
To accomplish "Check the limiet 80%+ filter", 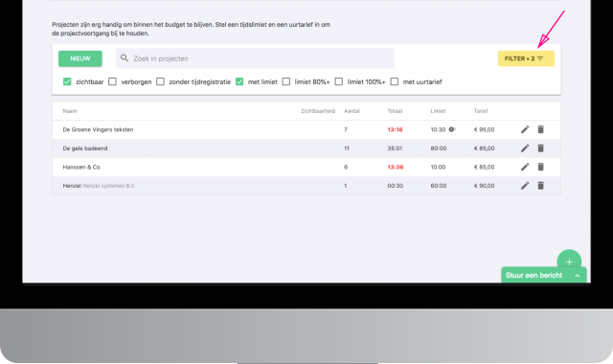I will [286, 81].
